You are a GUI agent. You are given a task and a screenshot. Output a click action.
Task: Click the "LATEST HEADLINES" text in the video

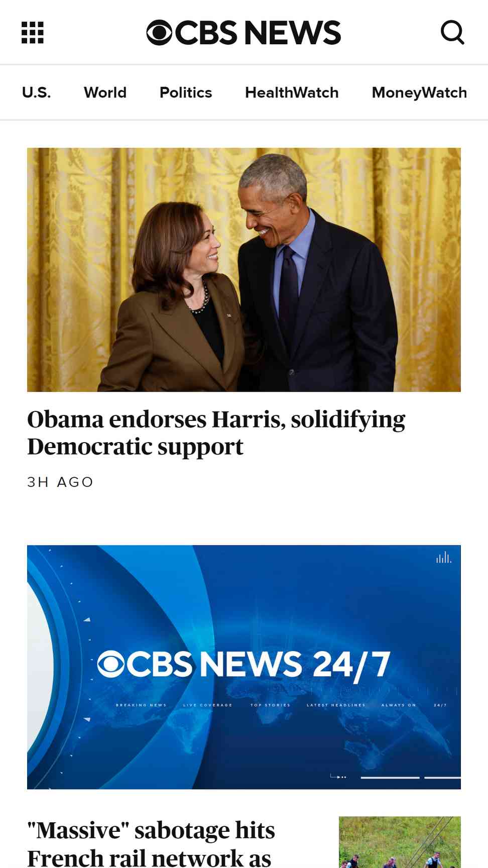[336, 705]
